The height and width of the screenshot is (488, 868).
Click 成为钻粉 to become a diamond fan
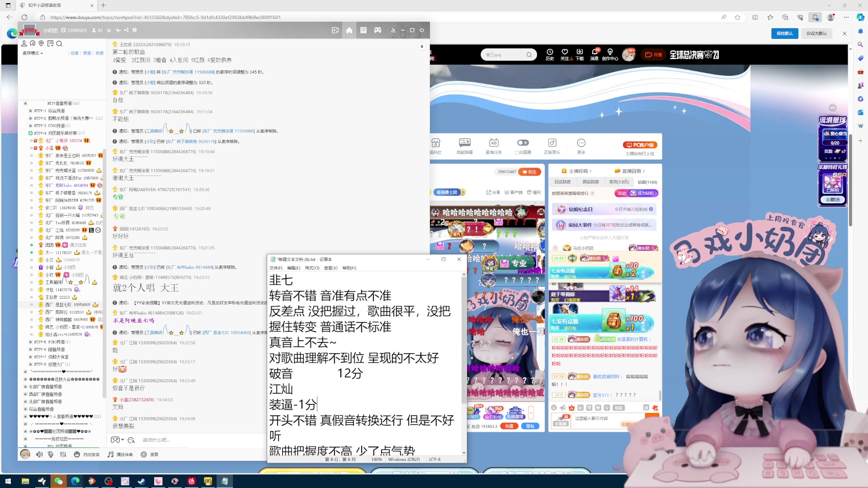[646, 193]
